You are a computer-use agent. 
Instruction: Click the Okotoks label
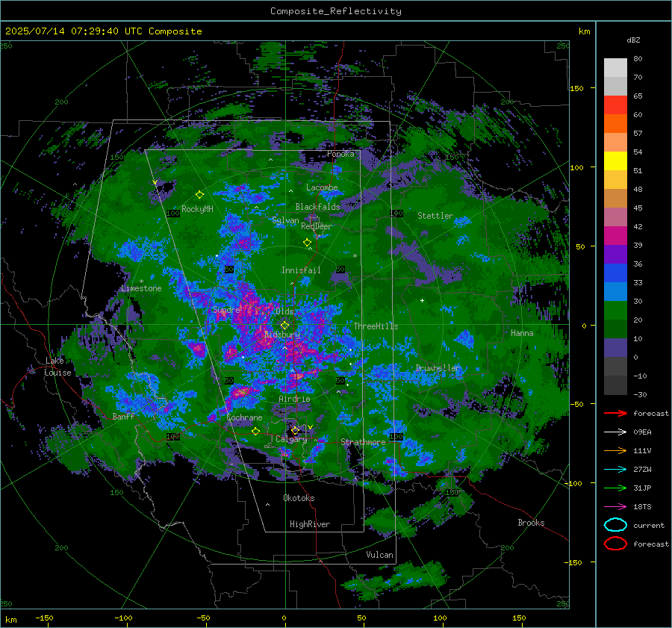299,498
